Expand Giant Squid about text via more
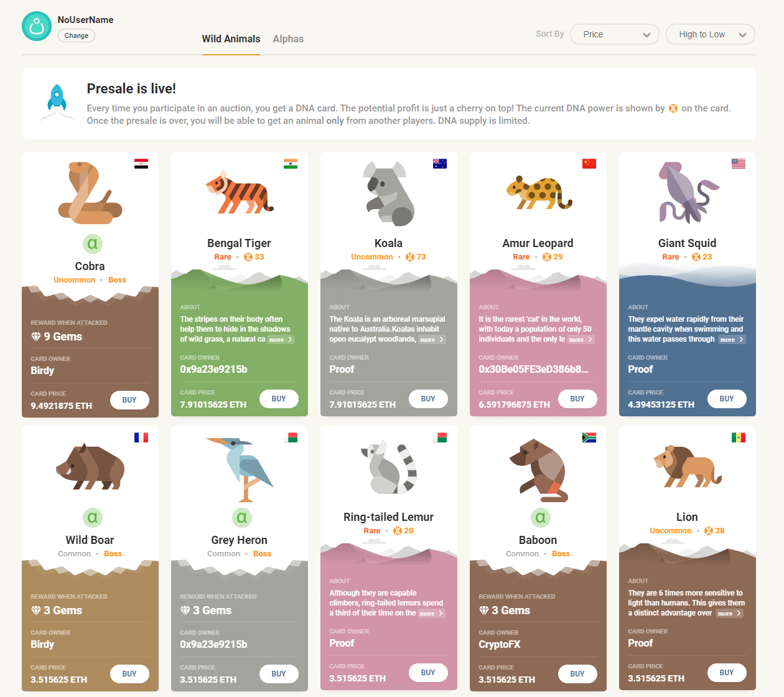This screenshot has height=697, width=784. 731,340
